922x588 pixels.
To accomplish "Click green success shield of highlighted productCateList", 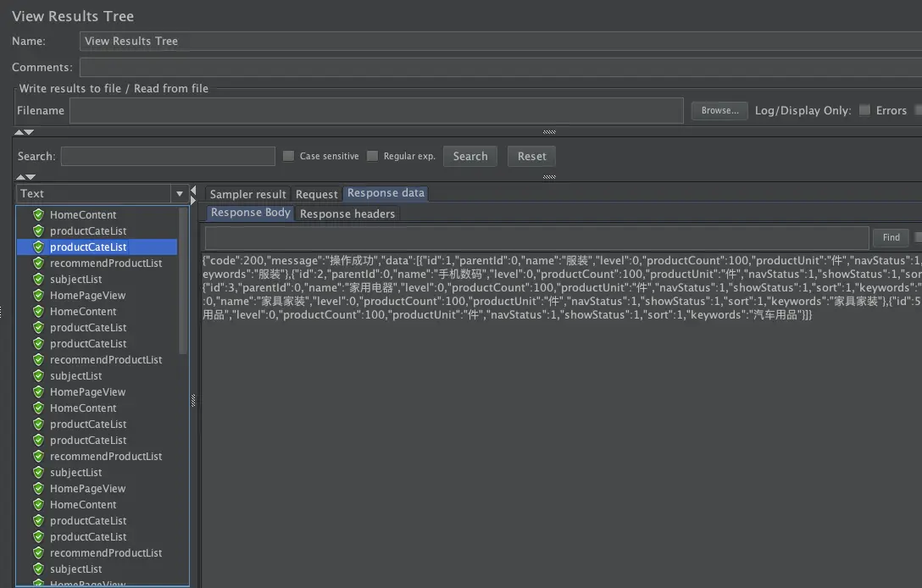I will [x=39, y=247].
